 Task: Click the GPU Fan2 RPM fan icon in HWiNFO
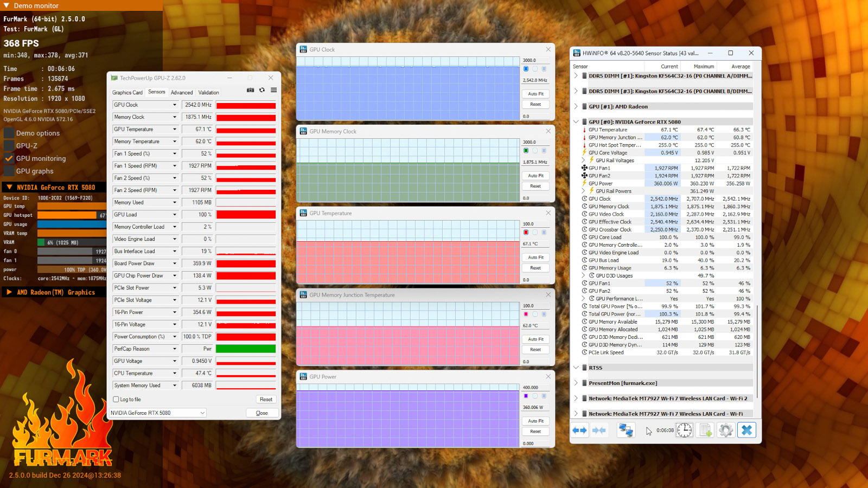[584, 176]
